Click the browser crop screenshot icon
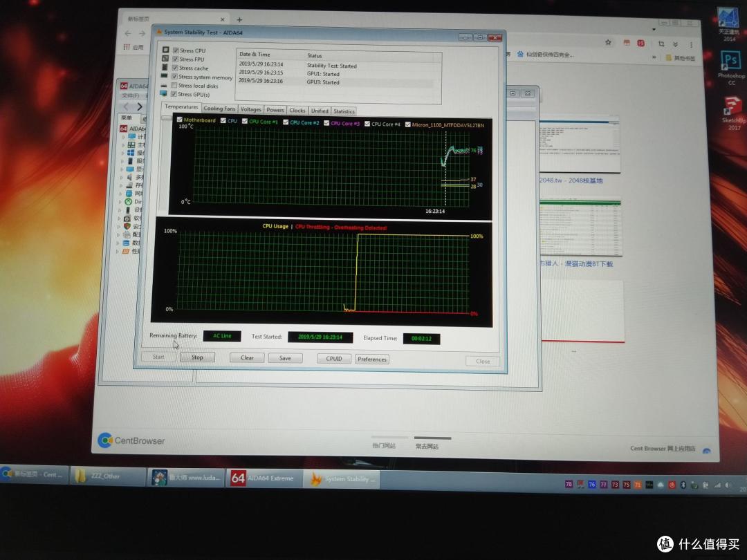The image size is (747, 560). (x=661, y=44)
